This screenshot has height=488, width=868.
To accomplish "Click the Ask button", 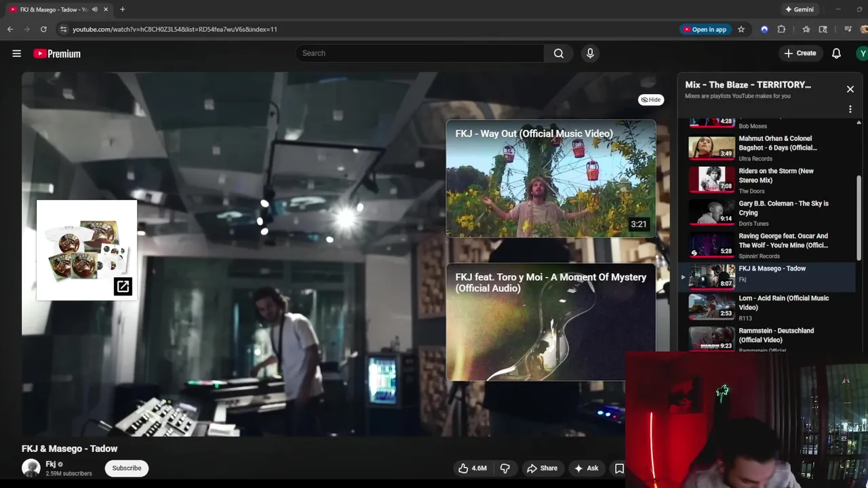I will (x=586, y=468).
